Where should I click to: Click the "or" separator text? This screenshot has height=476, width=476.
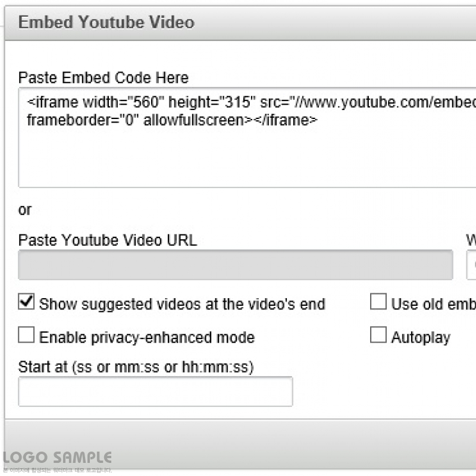tap(25, 210)
